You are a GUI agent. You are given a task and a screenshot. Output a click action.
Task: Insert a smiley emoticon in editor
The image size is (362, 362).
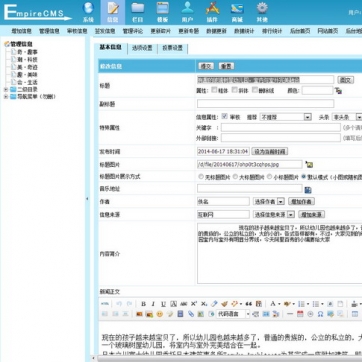pyautogui.click(x=160, y=314)
